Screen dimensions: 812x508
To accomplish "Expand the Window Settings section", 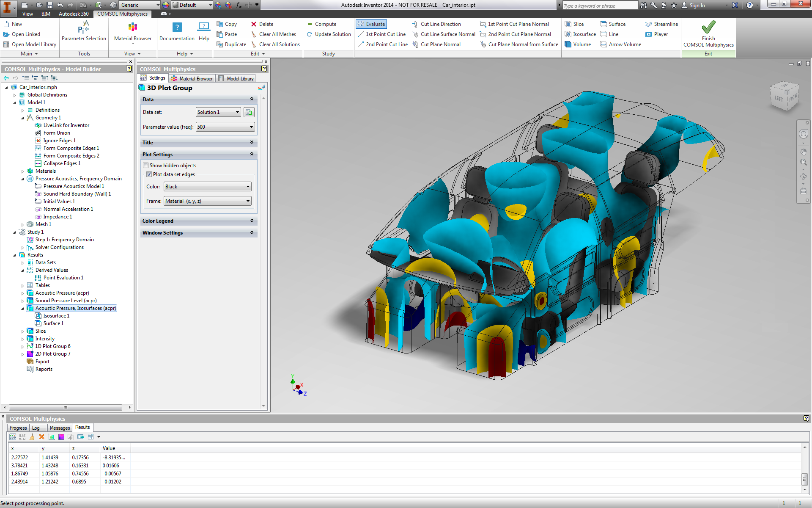I will coord(252,232).
